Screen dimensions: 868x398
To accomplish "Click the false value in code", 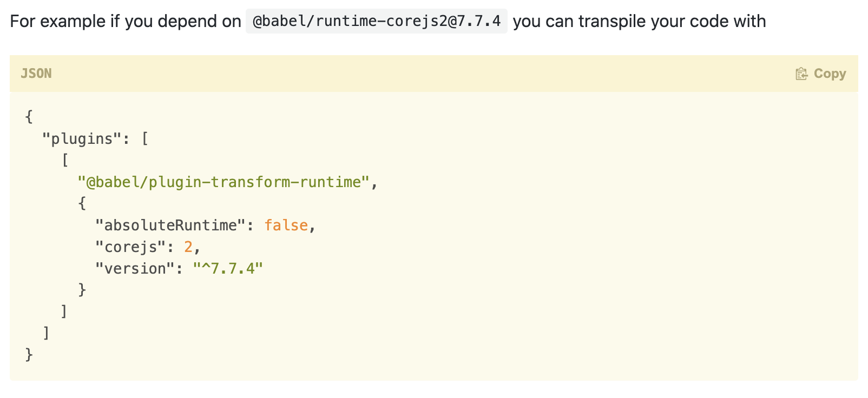I will 286,225.
